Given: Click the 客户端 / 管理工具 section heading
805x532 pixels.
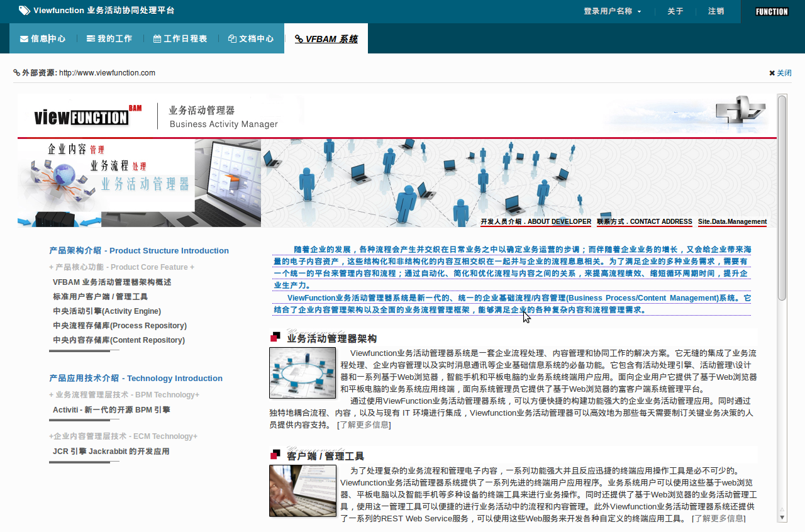Looking at the screenshot, I should [x=325, y=456].
